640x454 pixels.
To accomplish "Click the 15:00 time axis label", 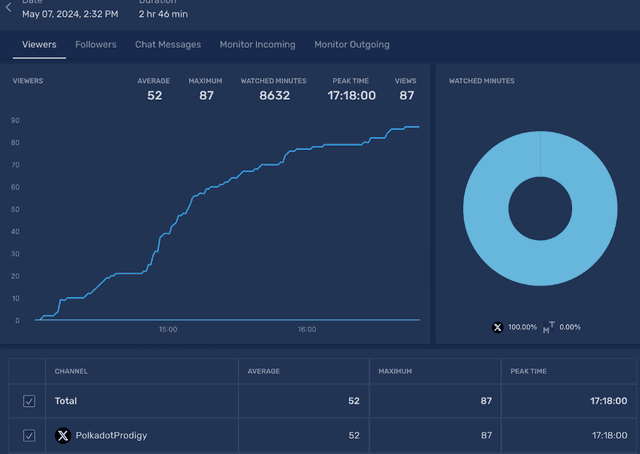I will tap(168, 329).
